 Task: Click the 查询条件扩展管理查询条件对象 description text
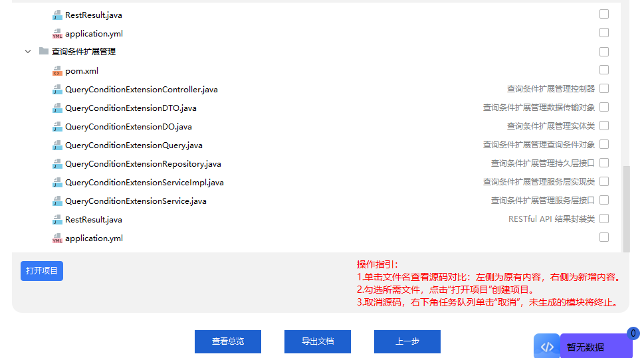coord(539,145)
